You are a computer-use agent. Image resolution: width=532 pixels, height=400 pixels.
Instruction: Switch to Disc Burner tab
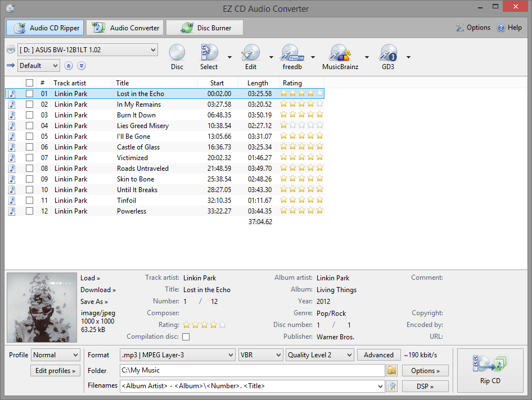[205, 28]
